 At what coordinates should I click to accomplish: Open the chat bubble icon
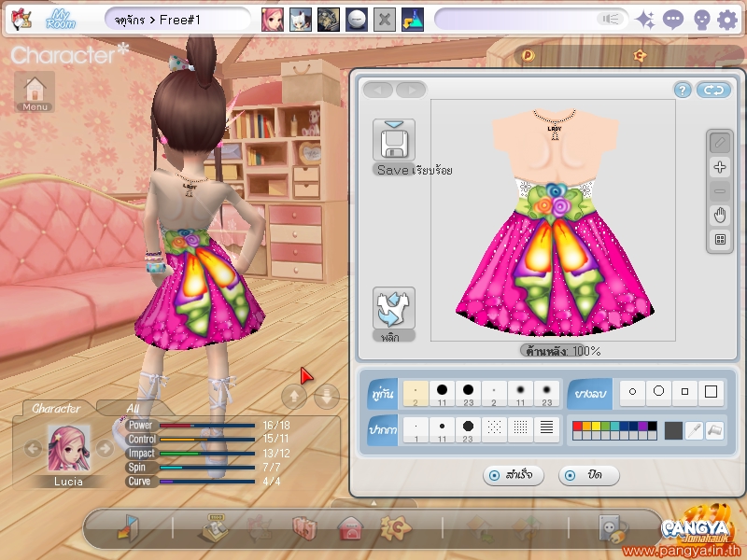pos(672,20)
